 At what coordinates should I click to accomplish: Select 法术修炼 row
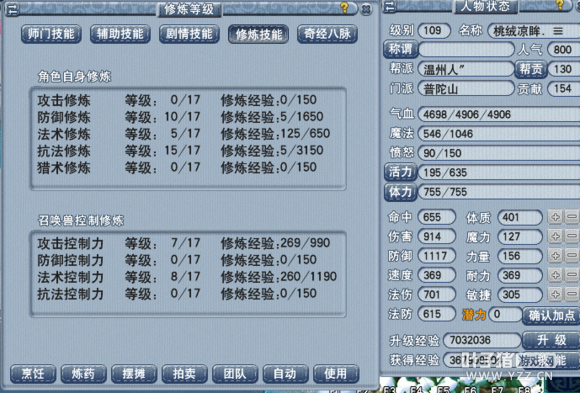tap(183, 134)
